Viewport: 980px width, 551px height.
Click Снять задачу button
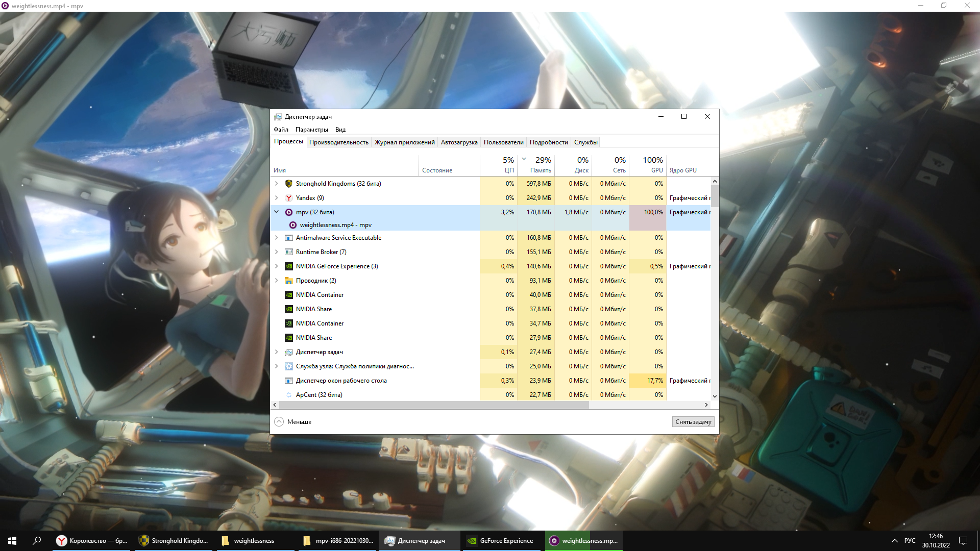coord(693,422)
